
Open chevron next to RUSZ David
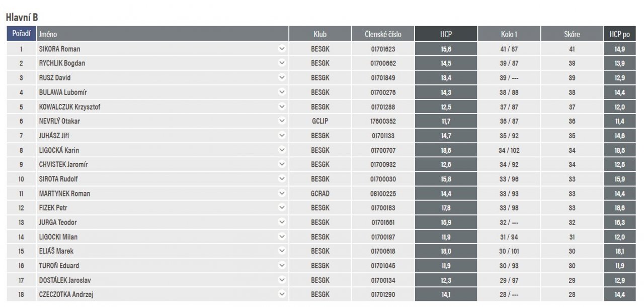tap(282, 78)
